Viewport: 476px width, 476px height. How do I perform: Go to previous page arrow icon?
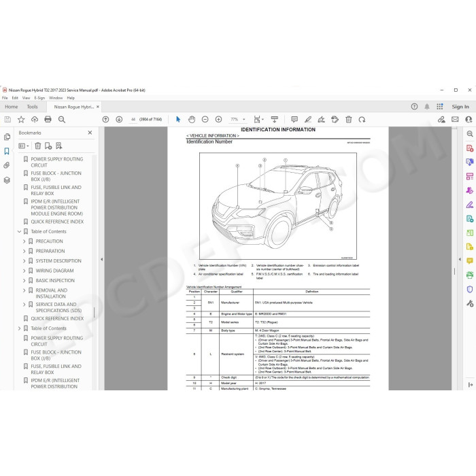pos(105,119)
